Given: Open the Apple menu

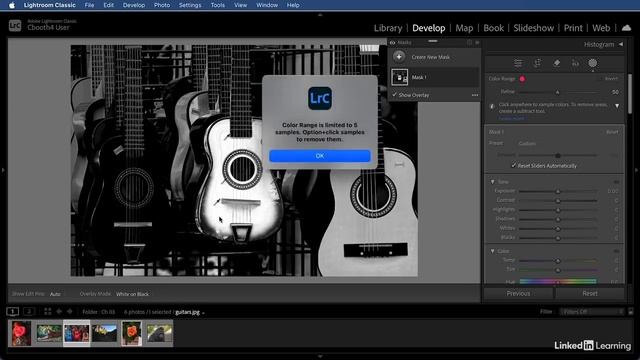Looking at the screenshot, I should (x=12, y=5).
